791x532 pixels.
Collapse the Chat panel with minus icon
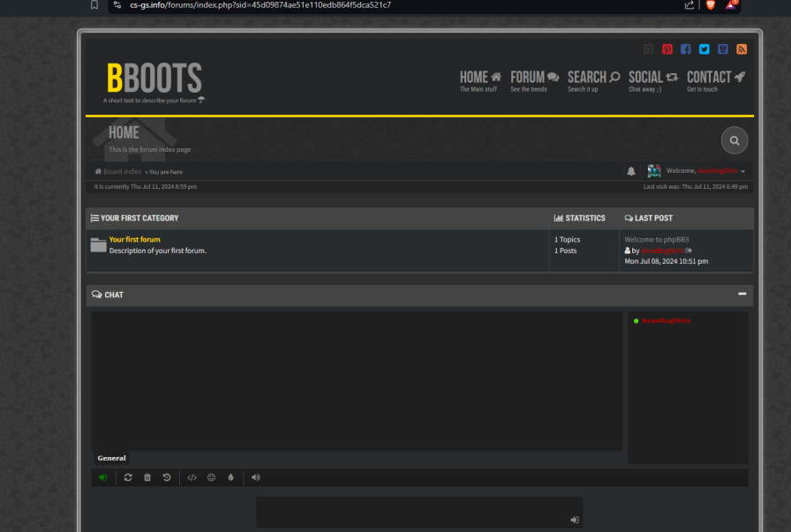(742, 294)
